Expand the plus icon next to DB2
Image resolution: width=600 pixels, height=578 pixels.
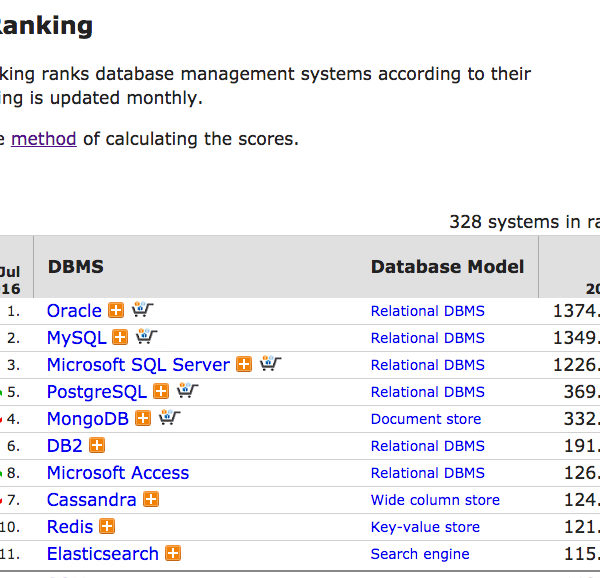(x=97, y=446)
